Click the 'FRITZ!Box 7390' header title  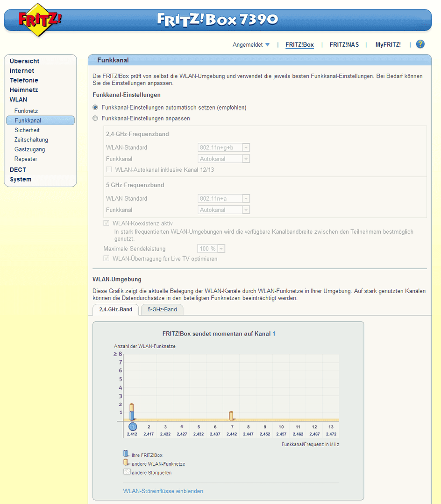coord(218,20)
